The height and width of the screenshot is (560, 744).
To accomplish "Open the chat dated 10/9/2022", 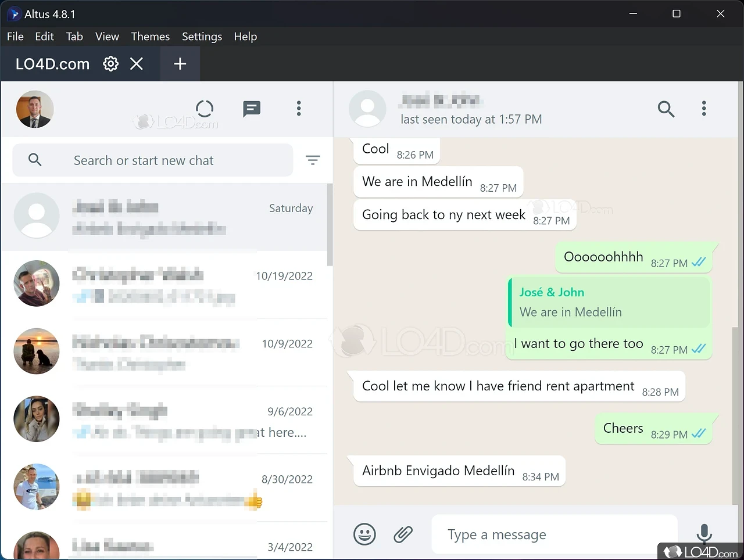I will 164,353.
